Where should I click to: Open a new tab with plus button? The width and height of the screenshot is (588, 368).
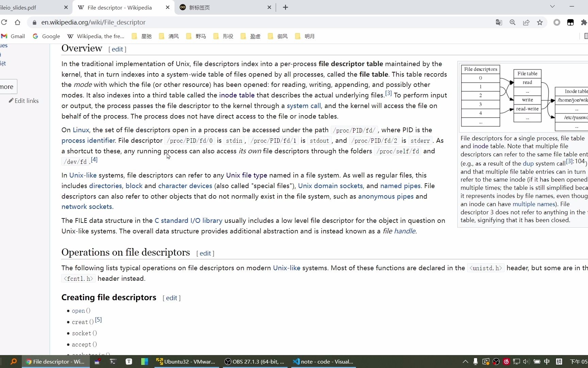click(285, 7)
